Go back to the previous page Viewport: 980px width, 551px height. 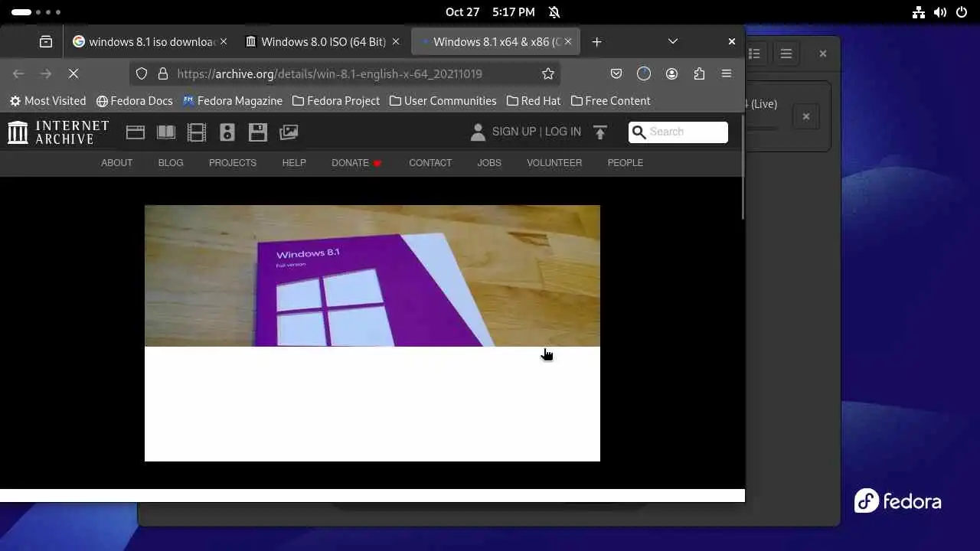(x=18, y=73)
